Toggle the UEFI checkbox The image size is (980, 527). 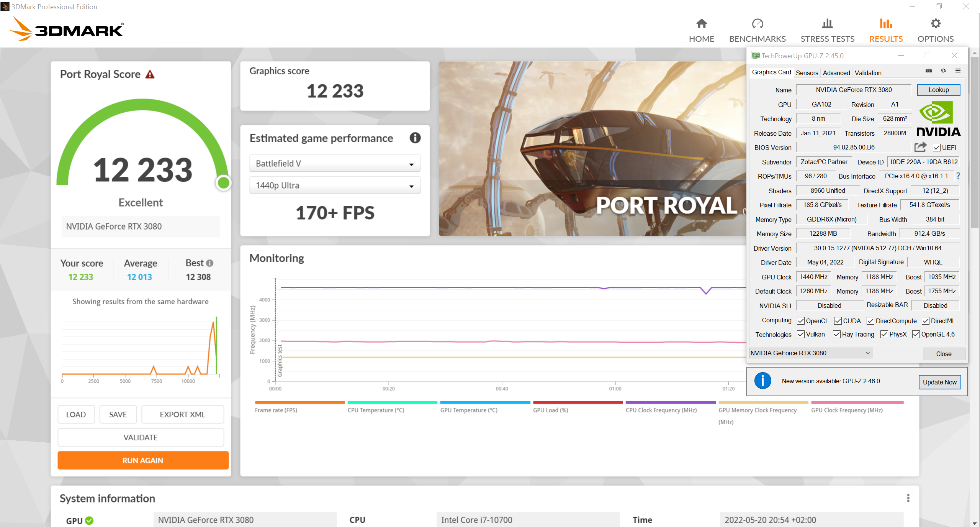tap(936, 148)
